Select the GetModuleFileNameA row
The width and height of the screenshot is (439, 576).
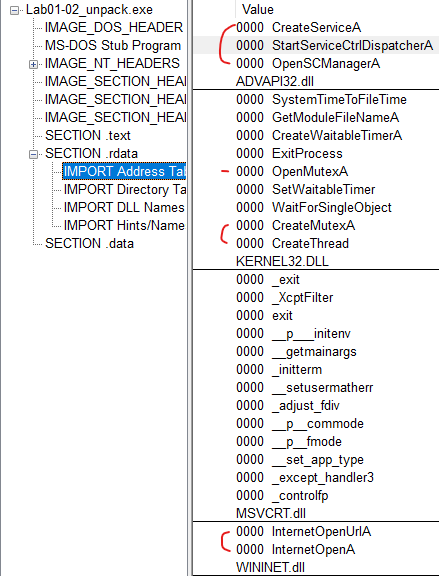tap(316, 118)
